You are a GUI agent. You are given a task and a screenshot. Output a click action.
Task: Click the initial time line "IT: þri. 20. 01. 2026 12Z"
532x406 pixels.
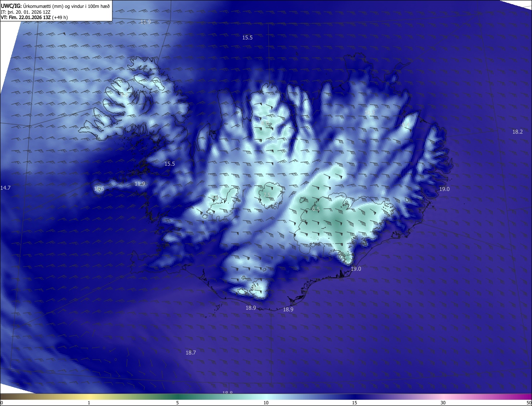pos(26,12)
